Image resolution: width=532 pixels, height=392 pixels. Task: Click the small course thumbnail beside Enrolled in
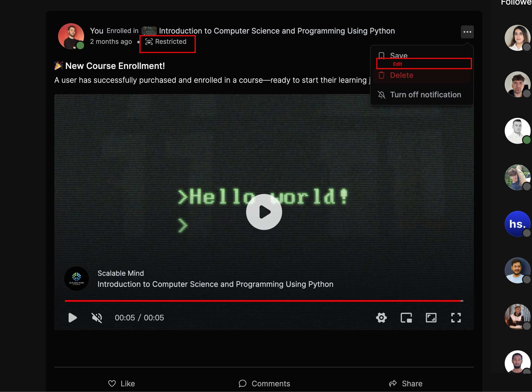coord(149,31)
